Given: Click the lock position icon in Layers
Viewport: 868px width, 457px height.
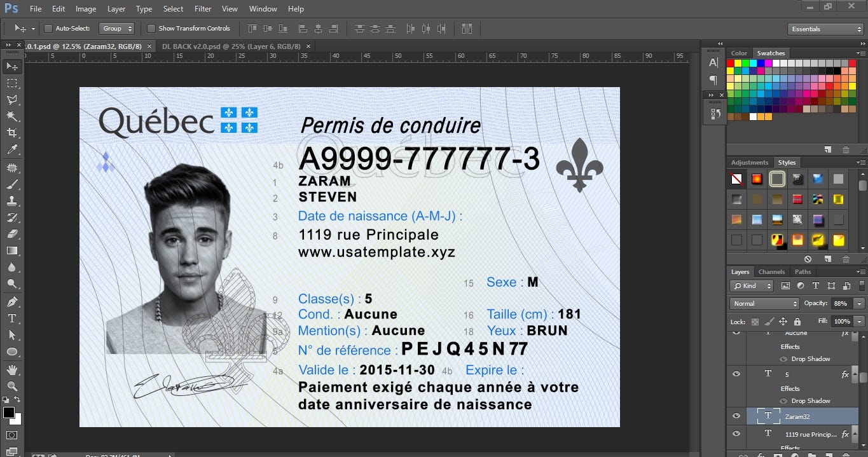Looking at the screenshot, I should (x=783, y=322).
